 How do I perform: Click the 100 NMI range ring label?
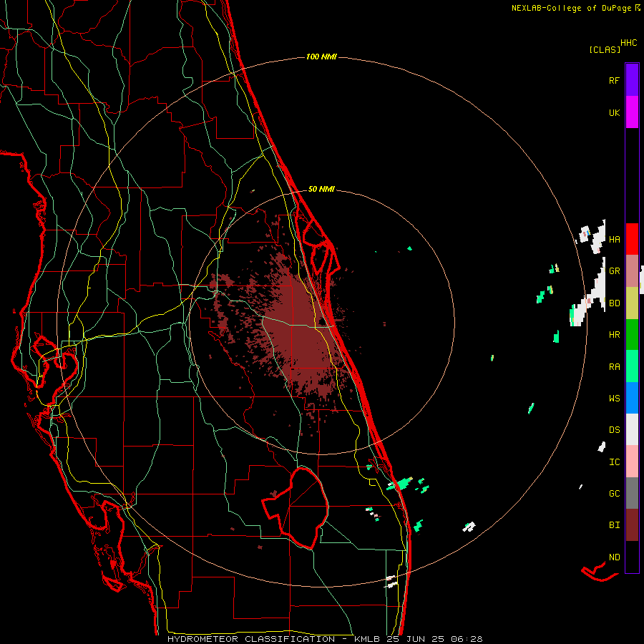321,57
